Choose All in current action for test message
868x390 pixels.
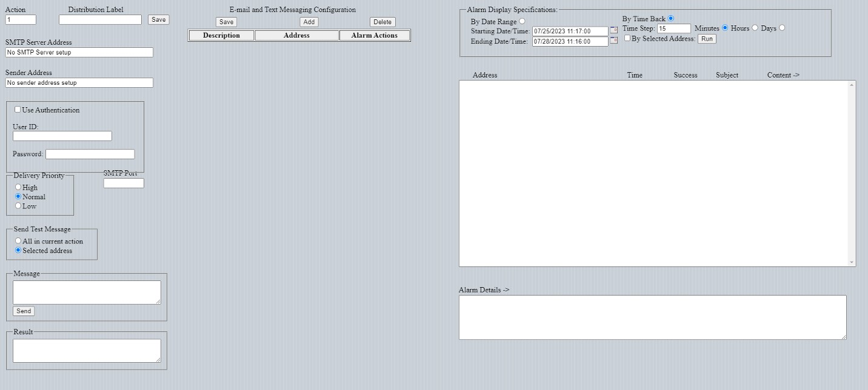click(x=18, y=241)
